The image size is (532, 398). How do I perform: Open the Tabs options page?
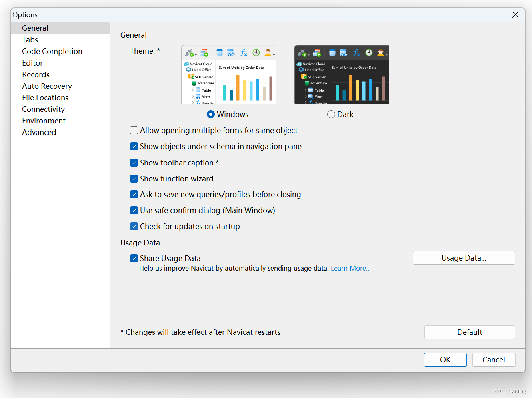60,40
